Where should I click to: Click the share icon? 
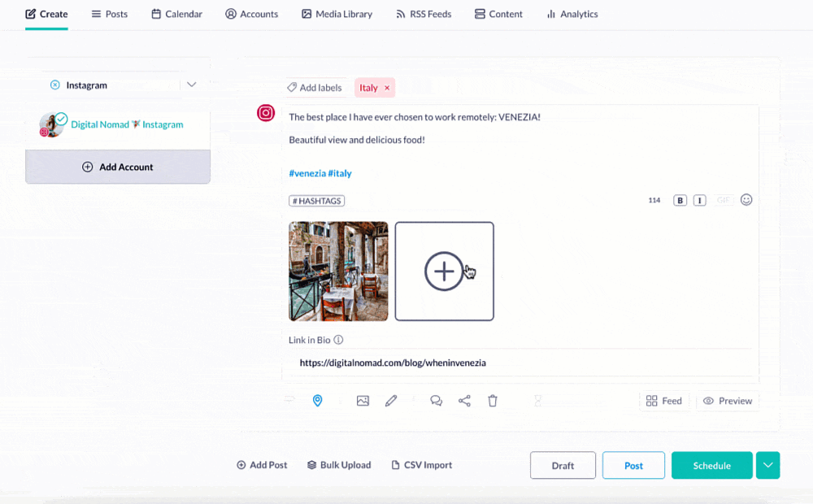point(464,401)
